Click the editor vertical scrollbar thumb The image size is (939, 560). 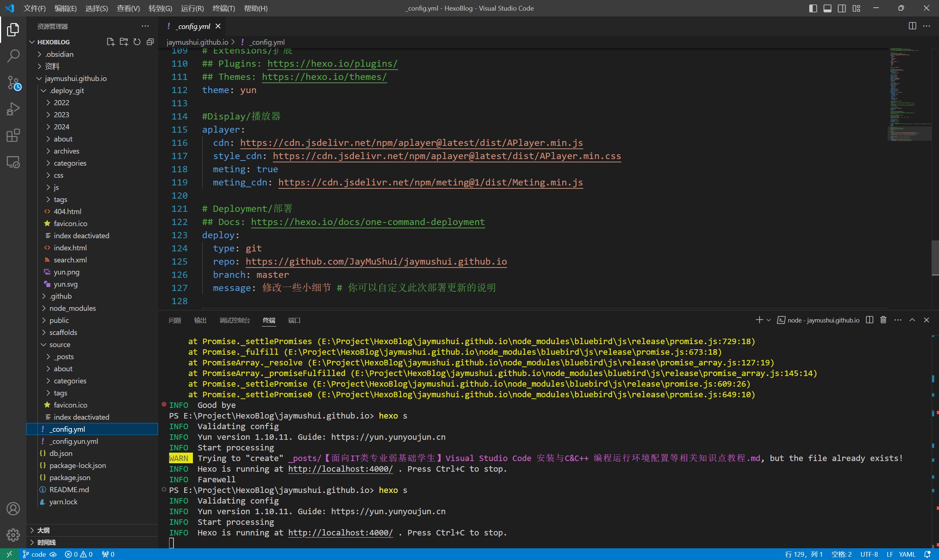[935, 258]
